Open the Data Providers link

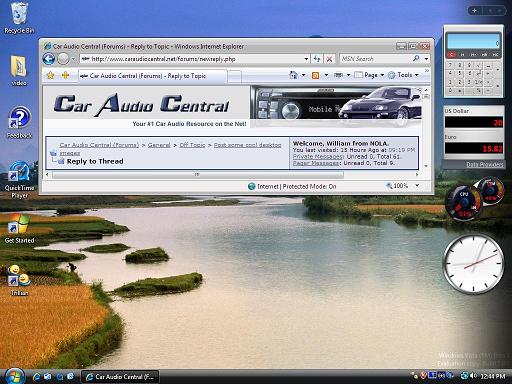pyautogui.click(x=484, y=164)
